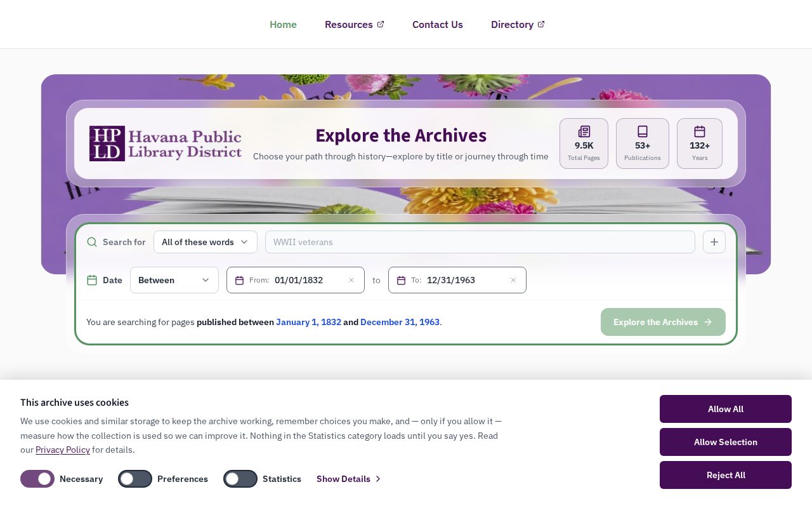Click the 'January 1, 1832' blue text

[x=308, y=322]
